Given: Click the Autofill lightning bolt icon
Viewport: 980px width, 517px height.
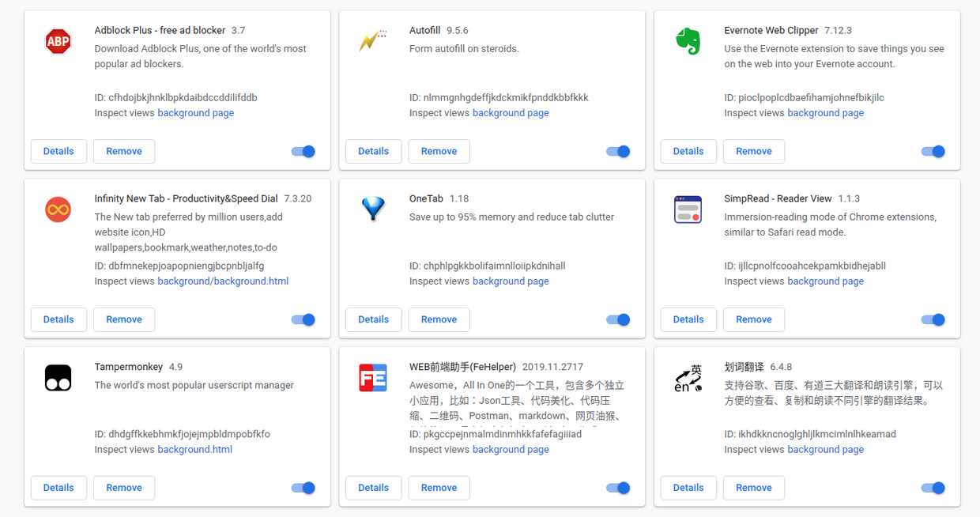Looking at the screenshot, I should point(373,41).
